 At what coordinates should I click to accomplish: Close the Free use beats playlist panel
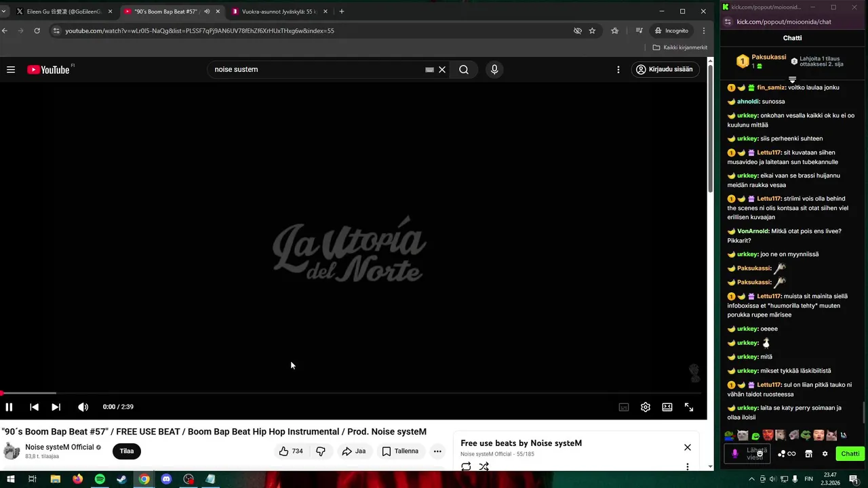coord(688,447)
